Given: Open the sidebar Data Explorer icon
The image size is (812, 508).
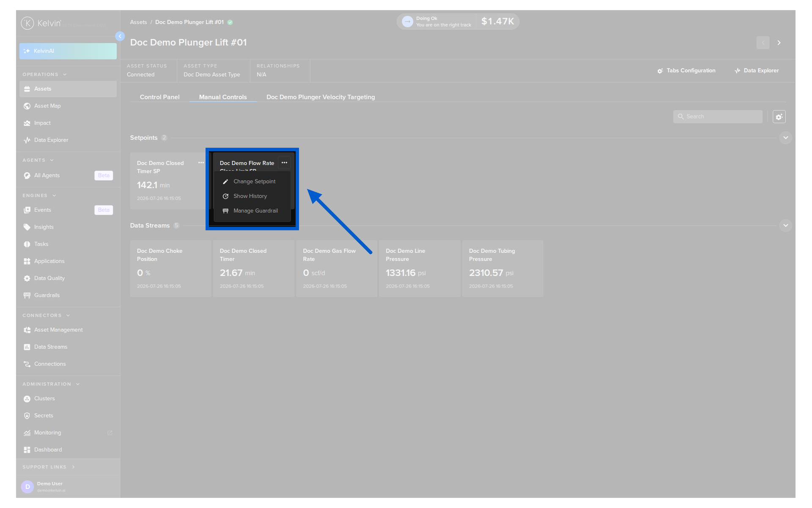Looking at the screenshot, I should 27,140.
